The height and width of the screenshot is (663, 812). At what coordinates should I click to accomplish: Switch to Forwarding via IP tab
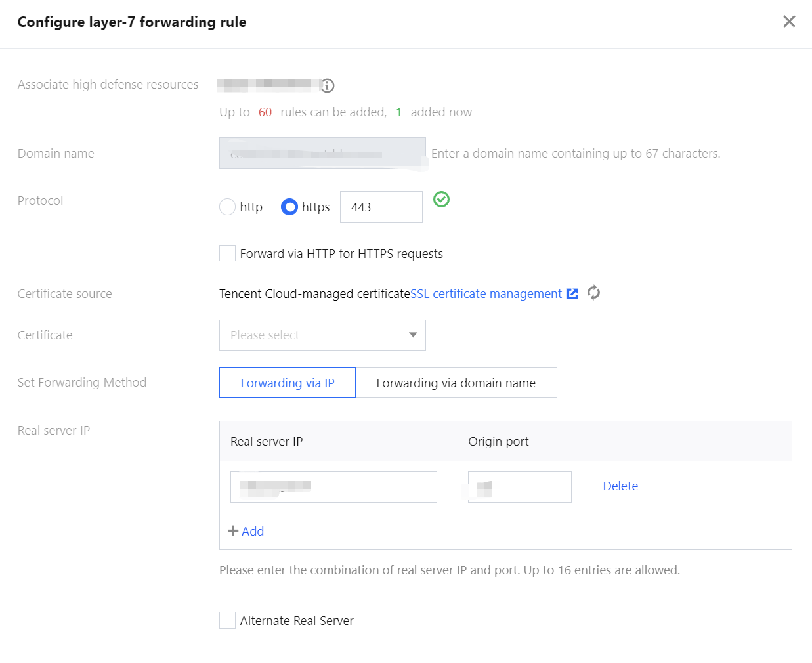(x=288, y=383)
